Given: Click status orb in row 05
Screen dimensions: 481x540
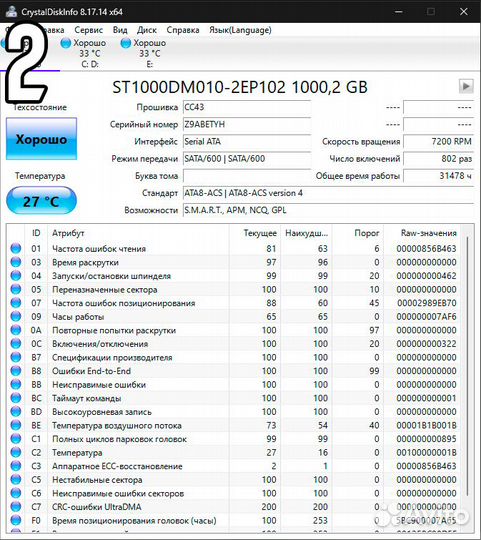Looking at the screenshot, I should [x=15, y=289].
